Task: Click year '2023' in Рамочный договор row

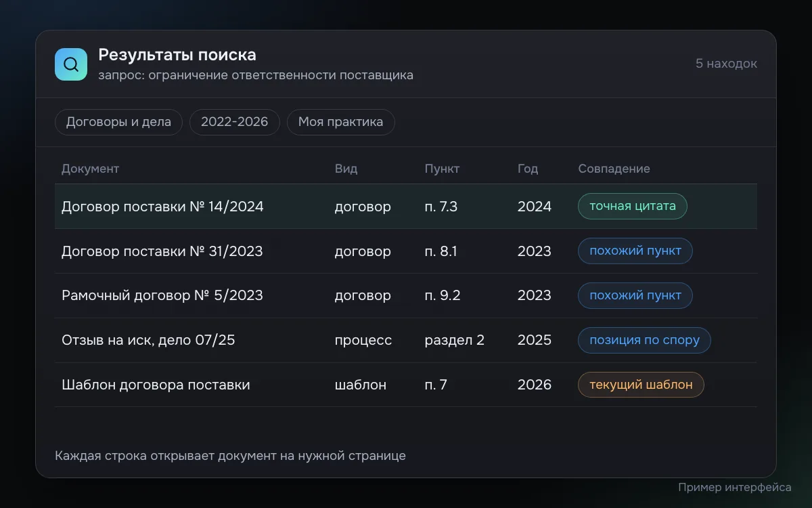Action: coord(535,295)
